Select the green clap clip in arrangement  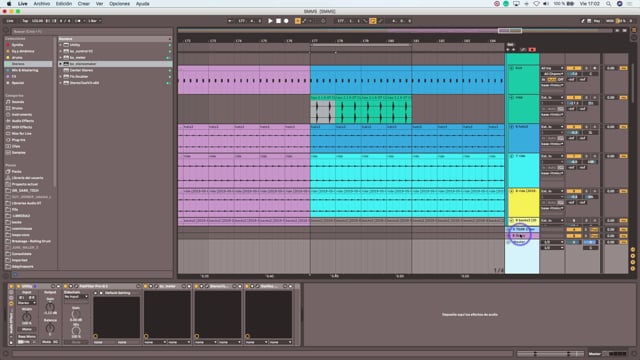pos(373,110)
